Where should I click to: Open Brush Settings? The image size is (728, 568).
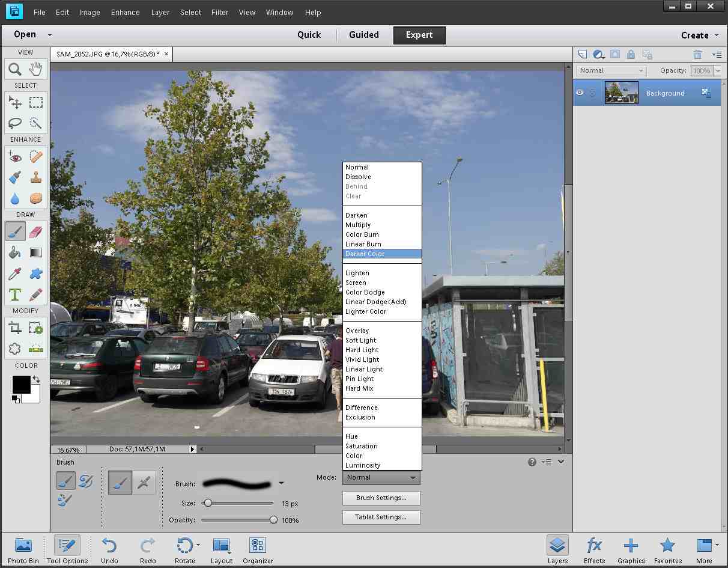pos(381,498)
